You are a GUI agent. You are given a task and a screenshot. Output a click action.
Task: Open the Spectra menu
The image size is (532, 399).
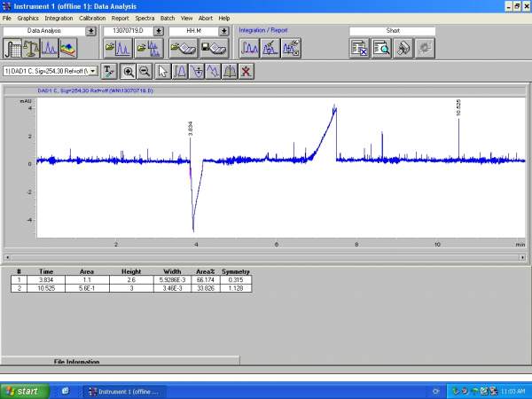tap(145, 18)
